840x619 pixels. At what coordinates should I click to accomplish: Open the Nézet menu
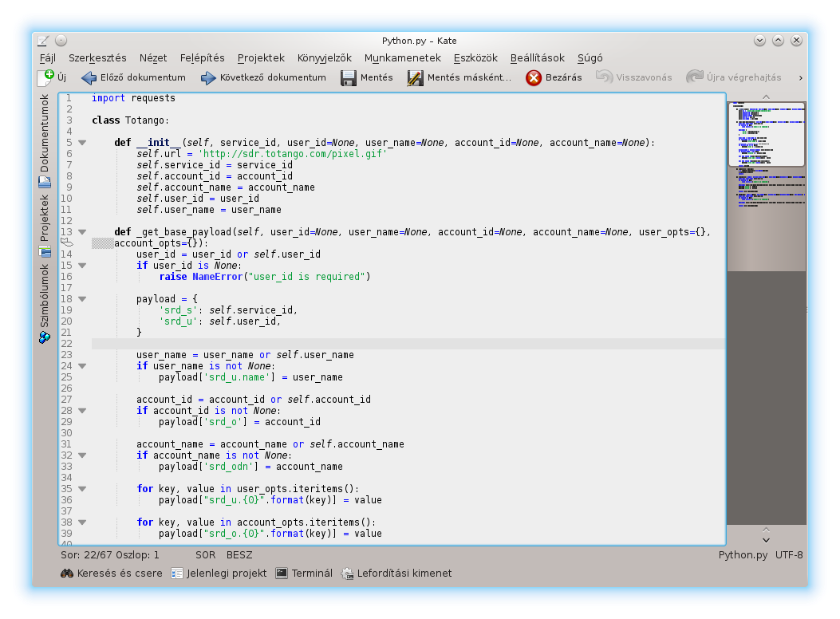click(153, 57)
